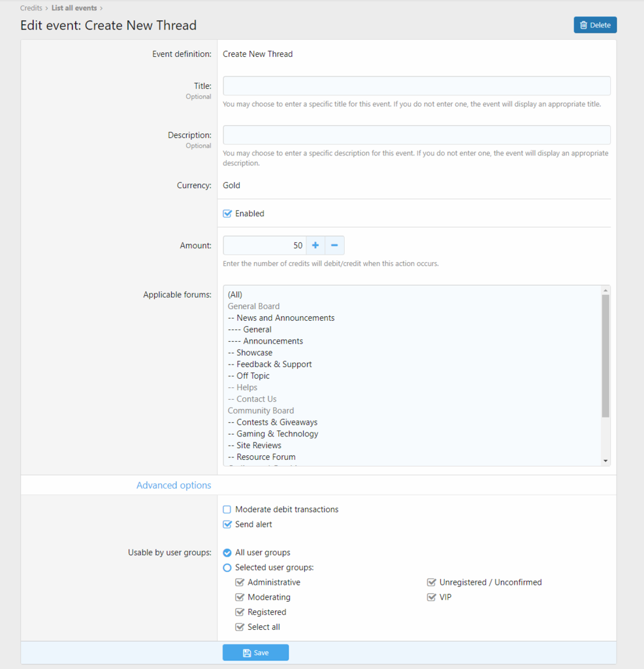Increase amount with the plus button

[x=315, y=246]
